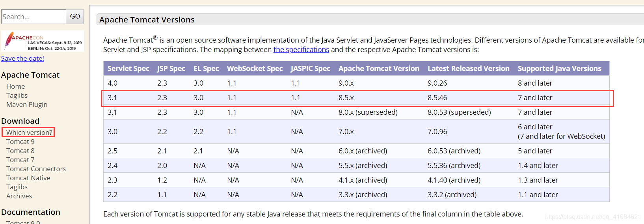Open the Tomcat Native link
Screen dimensions: 644x224
click(28, 178)
